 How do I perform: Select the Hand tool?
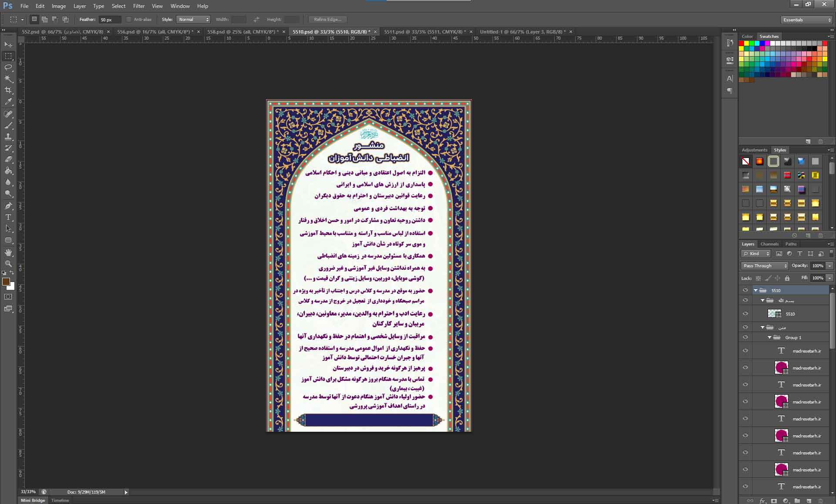8,252
